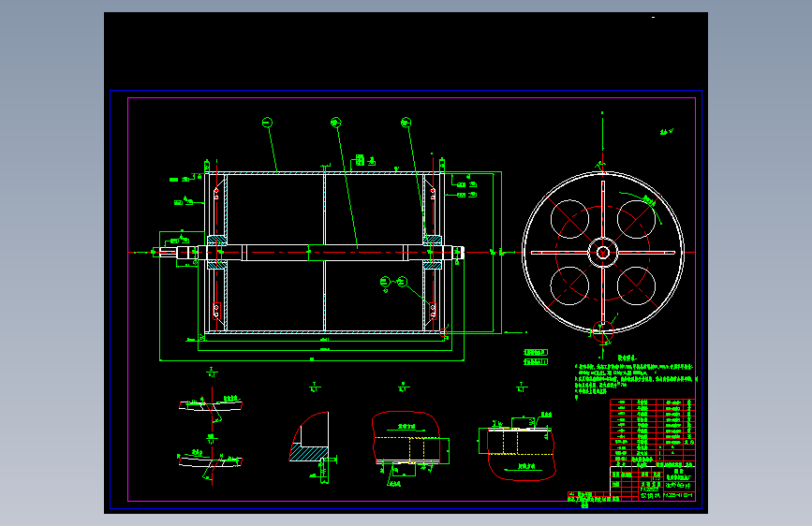Click the top-left weld detail sketch
This screenshot has height=526, width=812.
click(x=212, y=405)
